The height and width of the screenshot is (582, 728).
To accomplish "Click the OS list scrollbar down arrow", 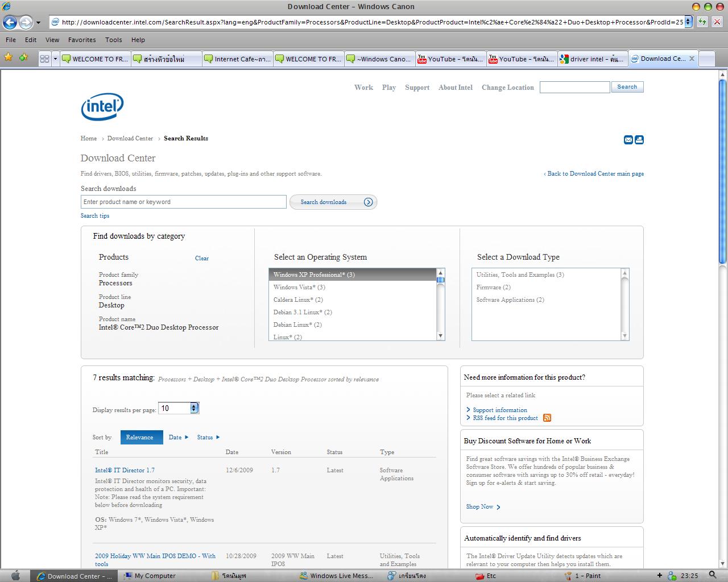I will pos(440,336).
